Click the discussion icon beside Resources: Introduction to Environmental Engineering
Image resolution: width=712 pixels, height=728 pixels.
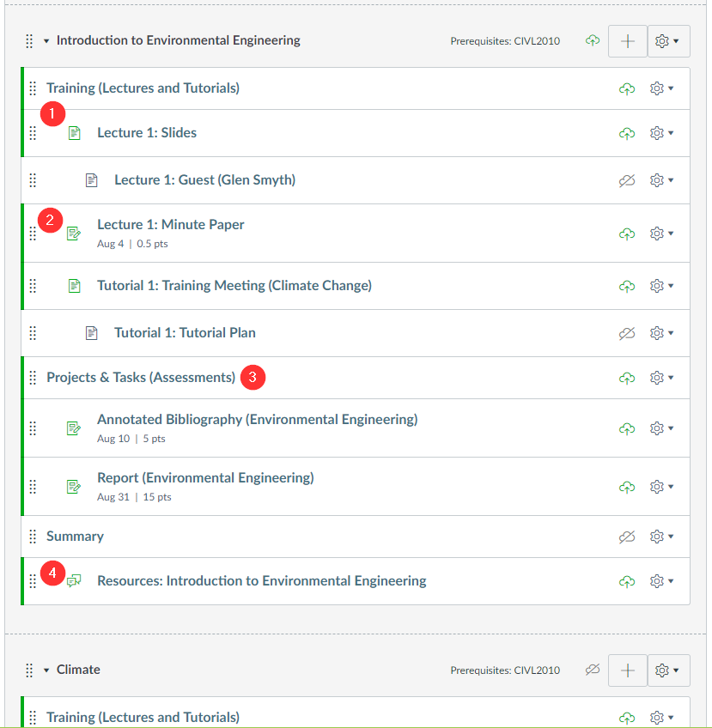coord(75,581)
